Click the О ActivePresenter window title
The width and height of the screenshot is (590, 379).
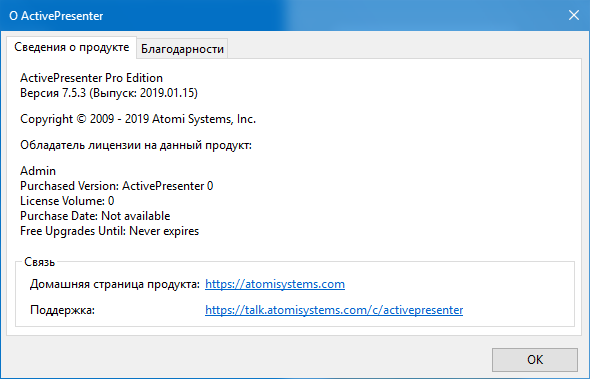pyautogui.click(x=56, y=16)
